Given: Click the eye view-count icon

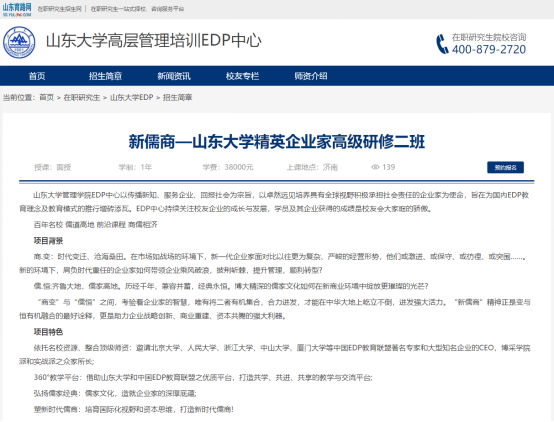Looking at the screenshot, I should click(x=375, y=167).
